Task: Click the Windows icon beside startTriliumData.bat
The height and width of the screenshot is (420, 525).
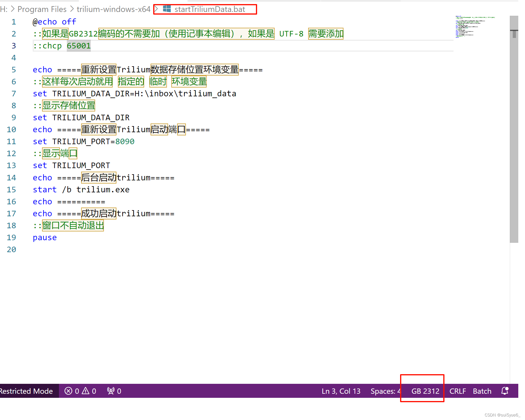Action: coord(167,9)
